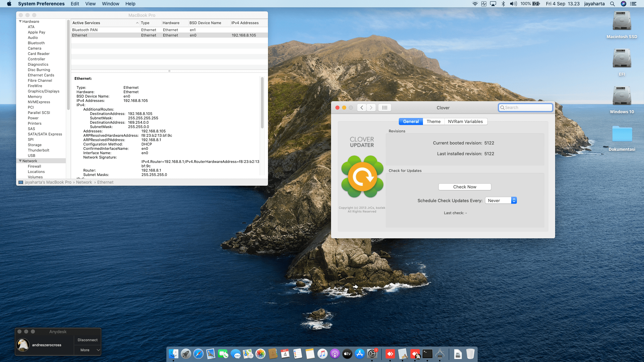Click the Check Now button
Screen dimensions: 644x362
(x=465, y=187)
